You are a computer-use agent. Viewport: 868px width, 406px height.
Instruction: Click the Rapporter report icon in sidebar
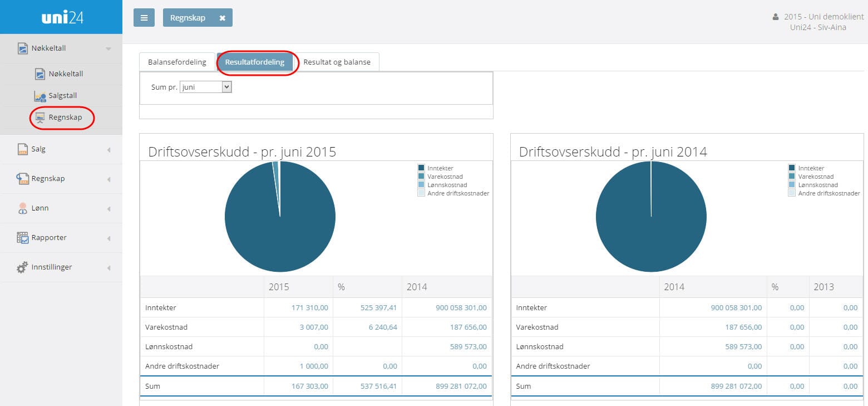click(x=22, y=238)
